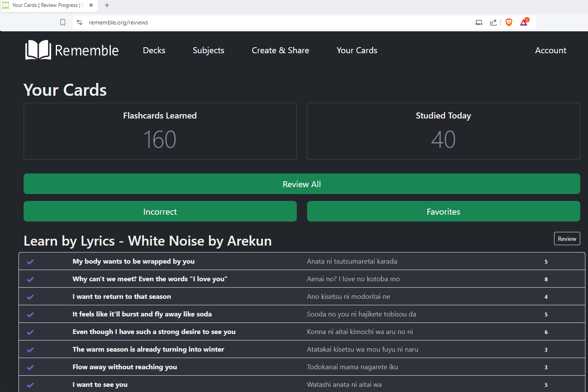Click the 160 flashcards learned number
Viewport: 588px width, 392px height.
tap(160, 140)
